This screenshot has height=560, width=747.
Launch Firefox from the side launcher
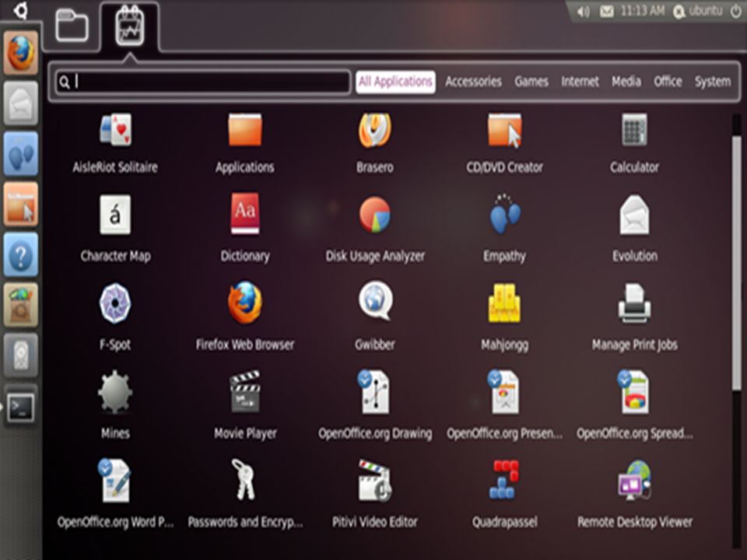tap(20, 53)
